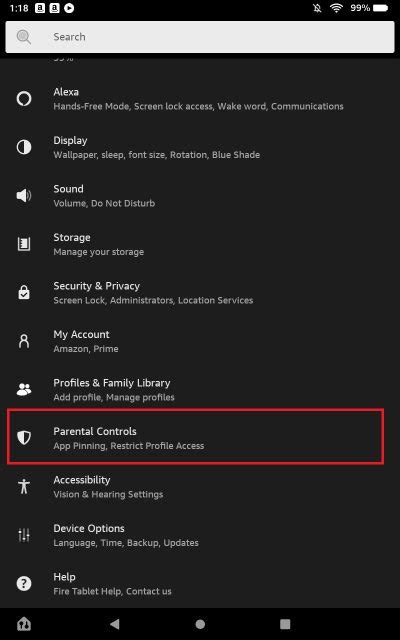Tap the Parental Controls shield icon
The width and height of the screenshot is (400, 640).
(24, 438)
